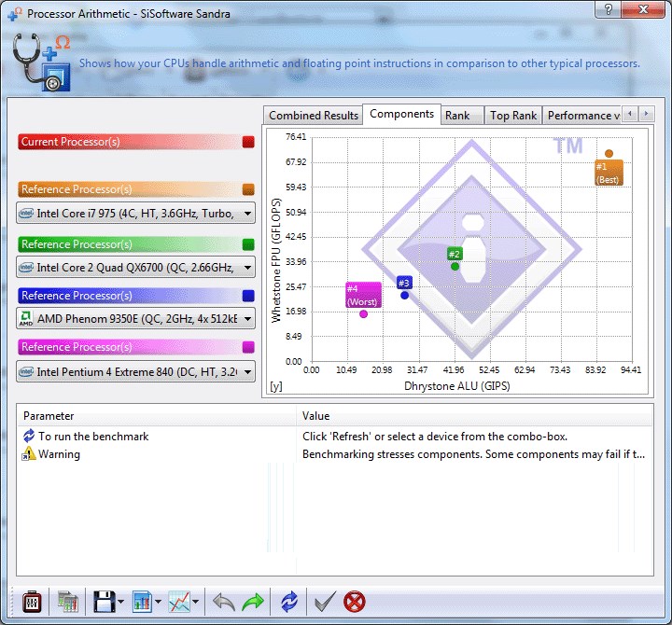Click the checkmark OK icon
The width and height of the screenshot is (672, 625).
coord(325,602)
